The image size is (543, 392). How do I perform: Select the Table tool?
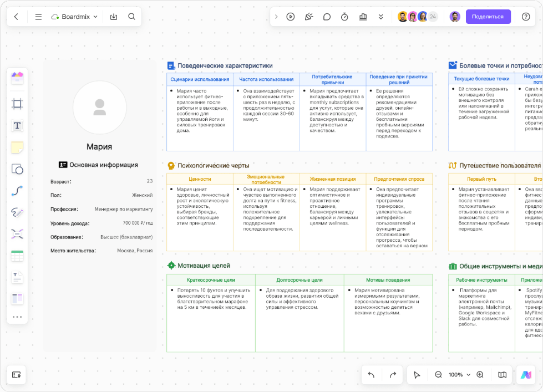point(17,256)
